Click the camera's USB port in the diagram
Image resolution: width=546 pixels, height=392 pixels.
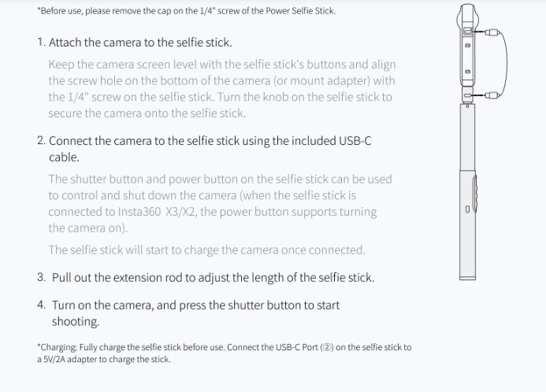tap(468, 33)
